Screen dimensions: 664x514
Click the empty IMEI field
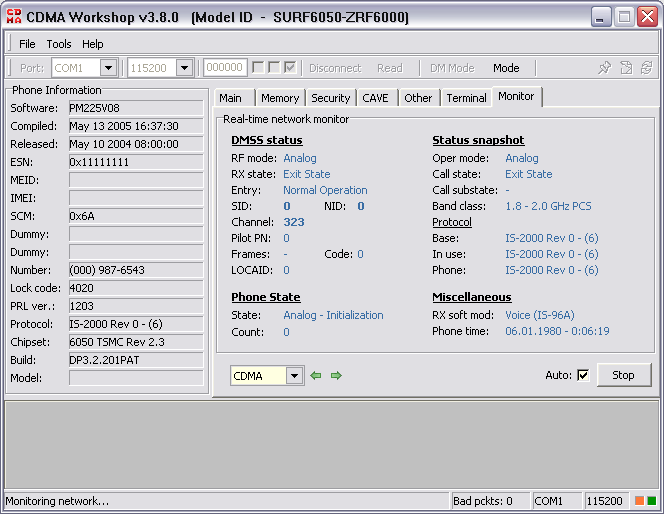click(136, 198)
